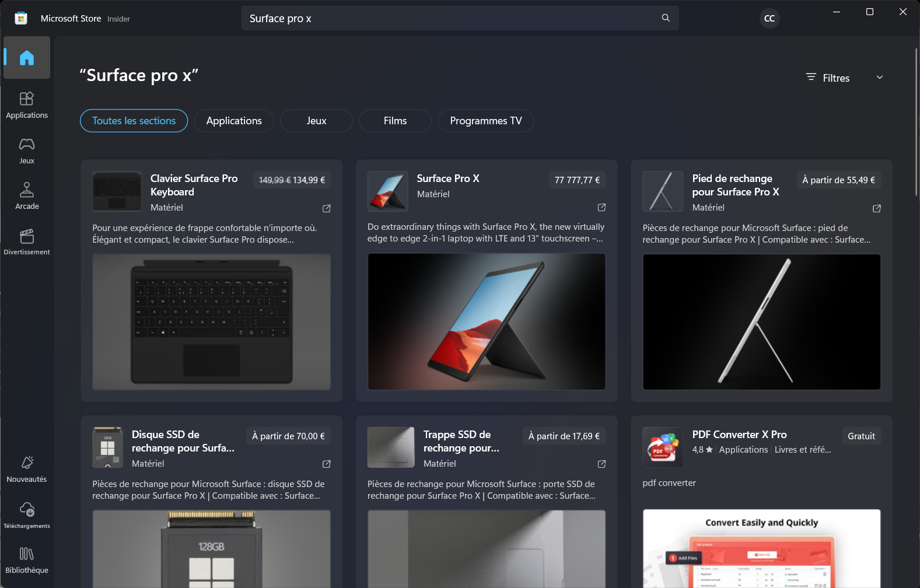Open external link for Surface Pro X hardware
Image resolution: width=920 pixels, height=588 pixels.
point(601,207)
